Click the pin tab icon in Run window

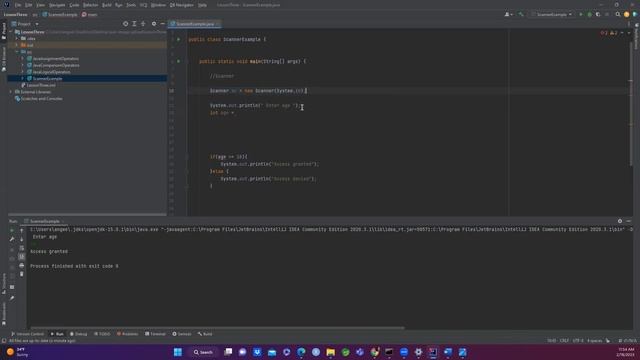12,298
